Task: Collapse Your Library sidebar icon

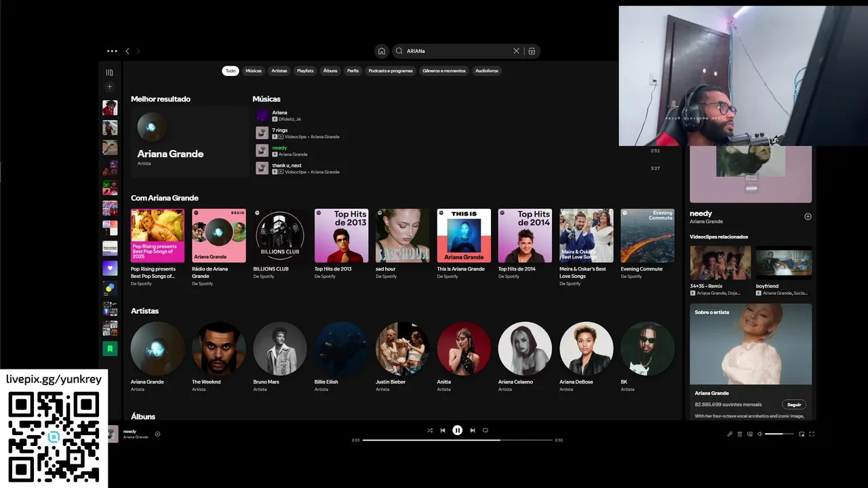Action: tap(109, 73)
